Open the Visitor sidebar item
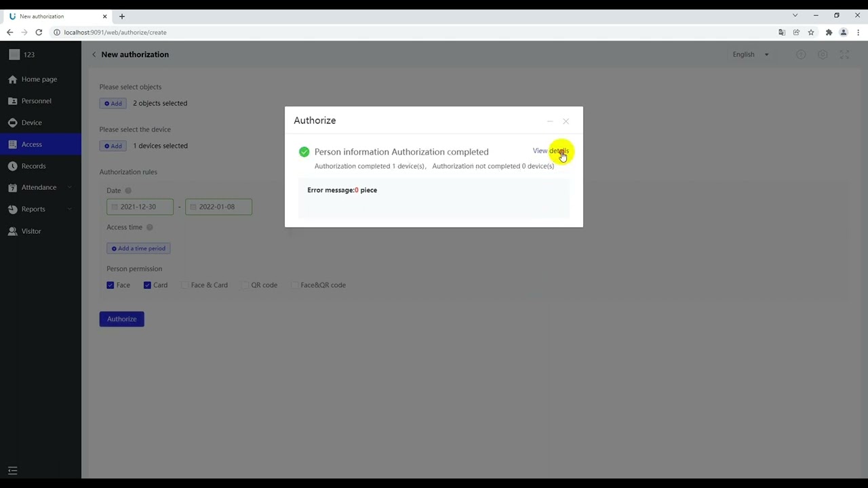Viewport: 868px width, 488px height. point(40,231)
